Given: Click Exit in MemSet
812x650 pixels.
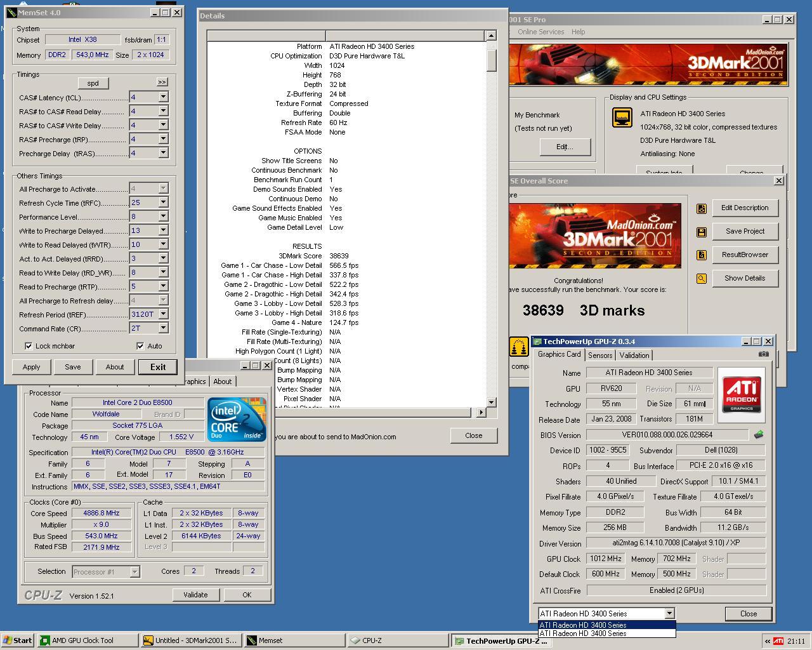Looking at the screenshot, I should (158, 367).
